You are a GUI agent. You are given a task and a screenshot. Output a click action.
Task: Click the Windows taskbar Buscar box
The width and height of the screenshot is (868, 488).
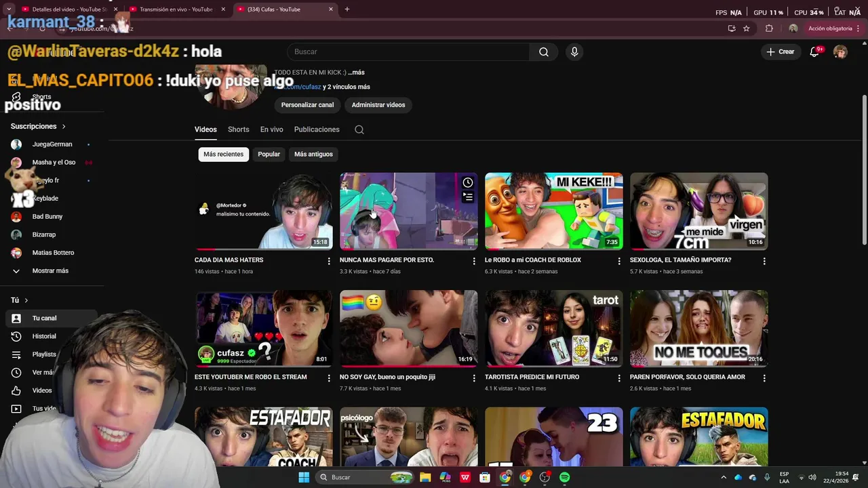pos(366,478)
